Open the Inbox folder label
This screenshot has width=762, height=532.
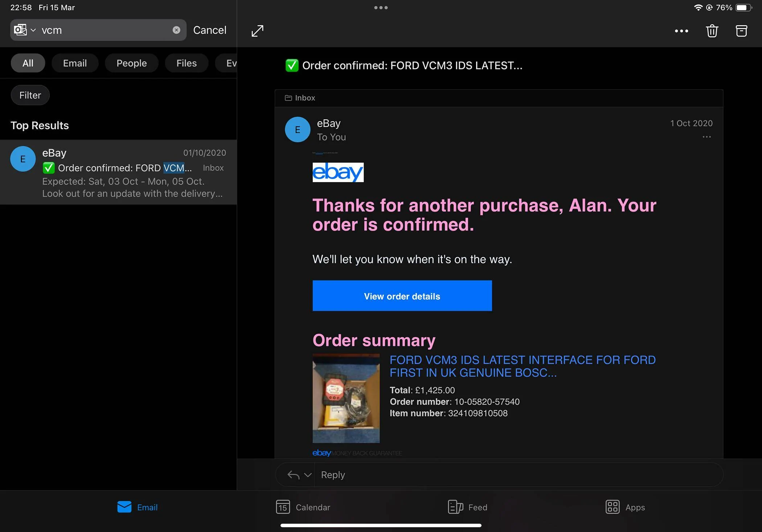click(x=300, y=98)
